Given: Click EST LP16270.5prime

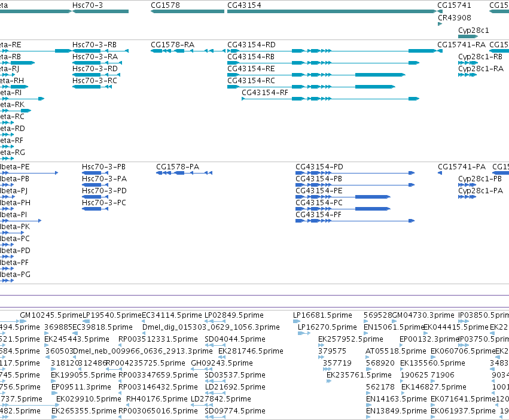Looking at the screenshot, I should pyautogui.click(x=304, y=333).
